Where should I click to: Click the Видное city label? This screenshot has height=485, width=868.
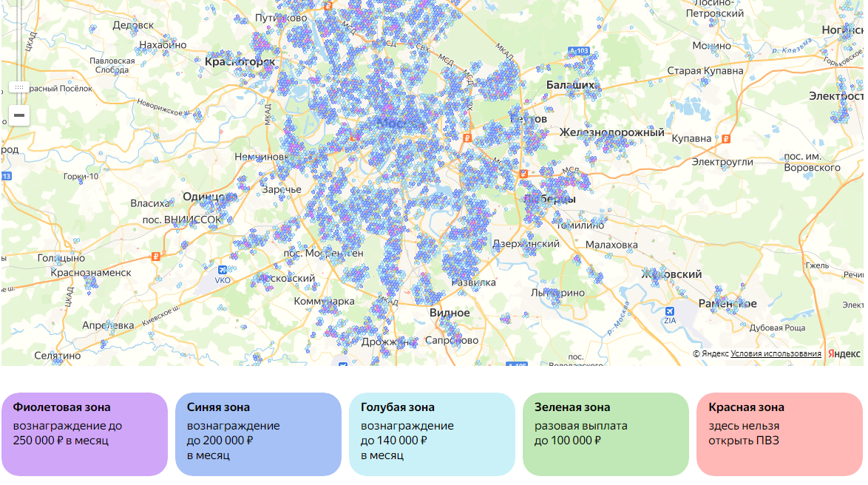point(450,313)
